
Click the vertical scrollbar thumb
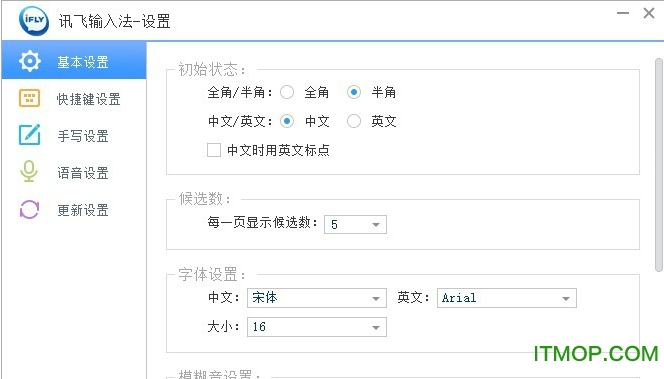(x=658, y=165)
